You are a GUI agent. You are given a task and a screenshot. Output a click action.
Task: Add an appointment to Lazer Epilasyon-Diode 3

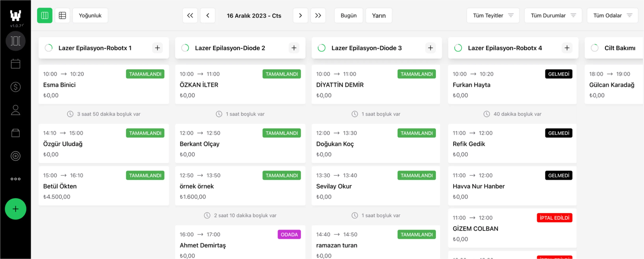click(x=430, y=48)
